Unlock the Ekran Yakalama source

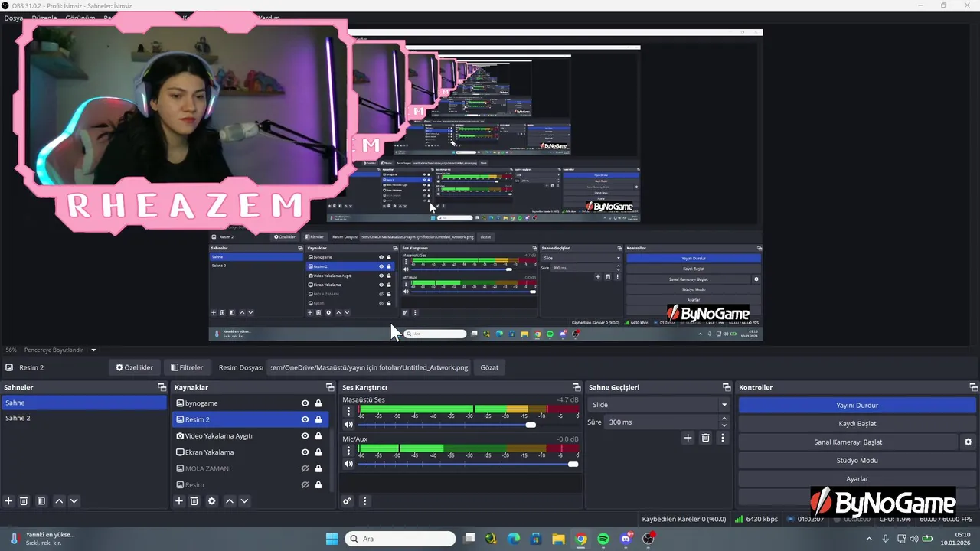(318, 452)
